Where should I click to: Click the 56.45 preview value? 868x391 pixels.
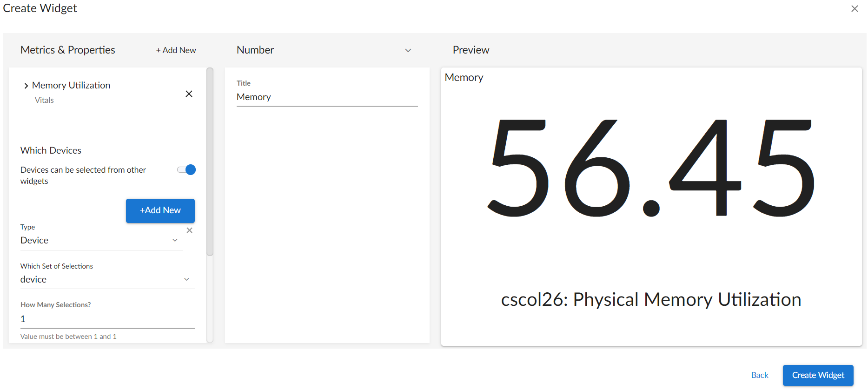[651, 168]
